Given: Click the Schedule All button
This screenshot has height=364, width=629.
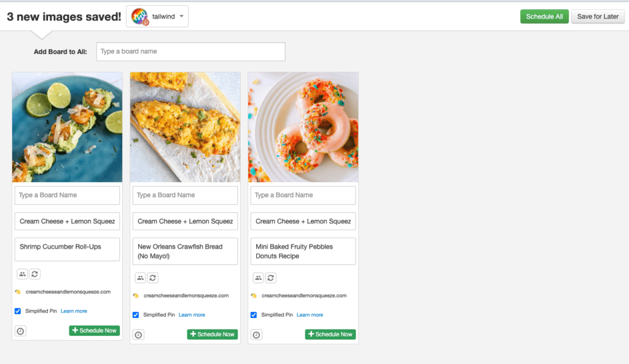Looking at the screenshot, I should click(x=544, y=17).
